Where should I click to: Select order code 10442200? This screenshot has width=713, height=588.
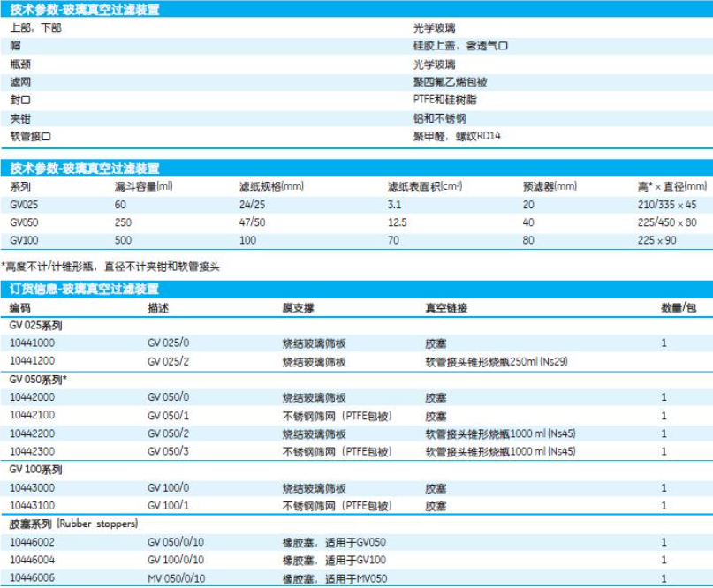pyautogui.click(x=33, y=433)
